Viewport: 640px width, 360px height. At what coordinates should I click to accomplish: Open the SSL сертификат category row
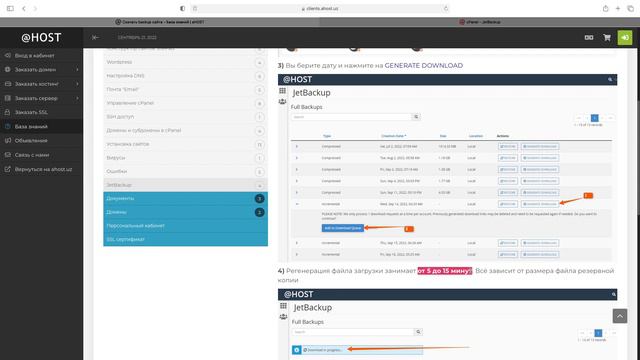pos(185,240)
